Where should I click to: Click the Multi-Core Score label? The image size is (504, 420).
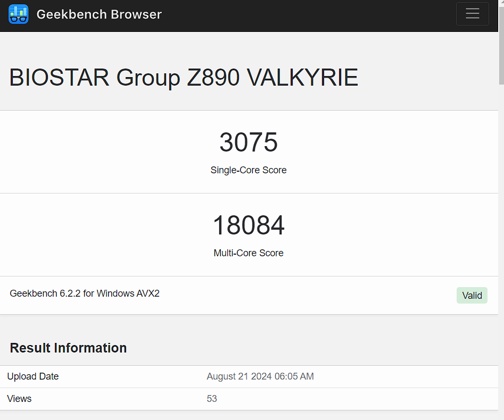249,253
